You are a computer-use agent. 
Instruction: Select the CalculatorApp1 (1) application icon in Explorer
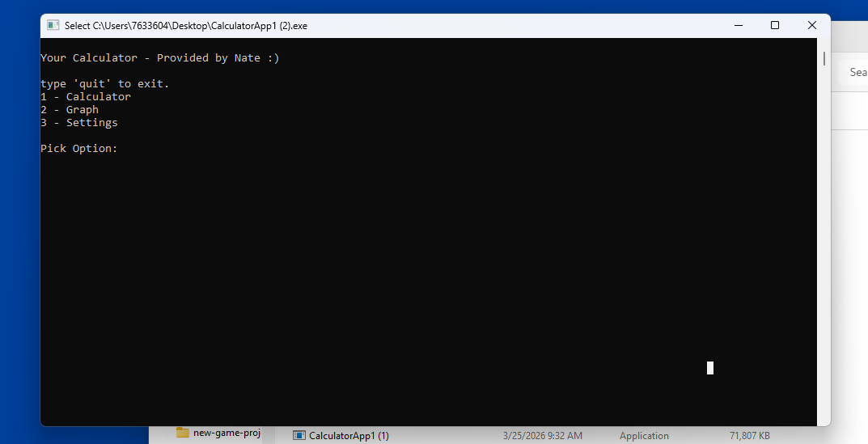pos(299,436)
